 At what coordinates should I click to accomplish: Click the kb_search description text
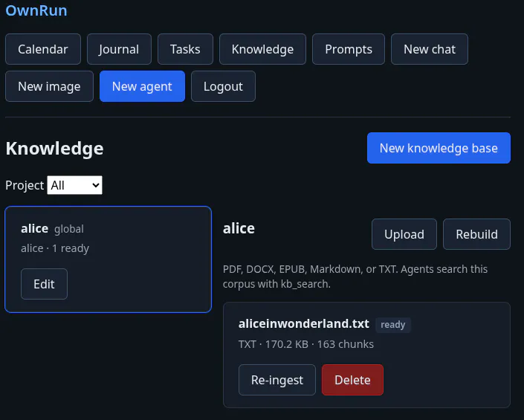point(355,277)
